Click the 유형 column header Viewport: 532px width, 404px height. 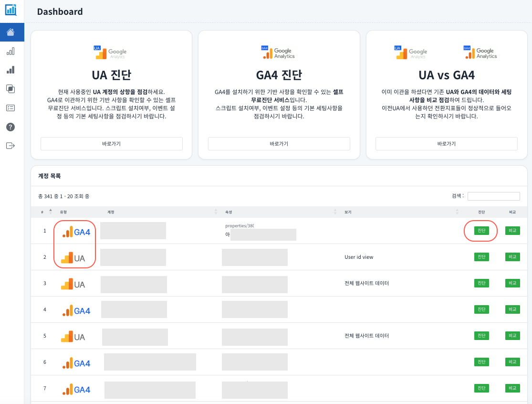[x=63, y=212]
